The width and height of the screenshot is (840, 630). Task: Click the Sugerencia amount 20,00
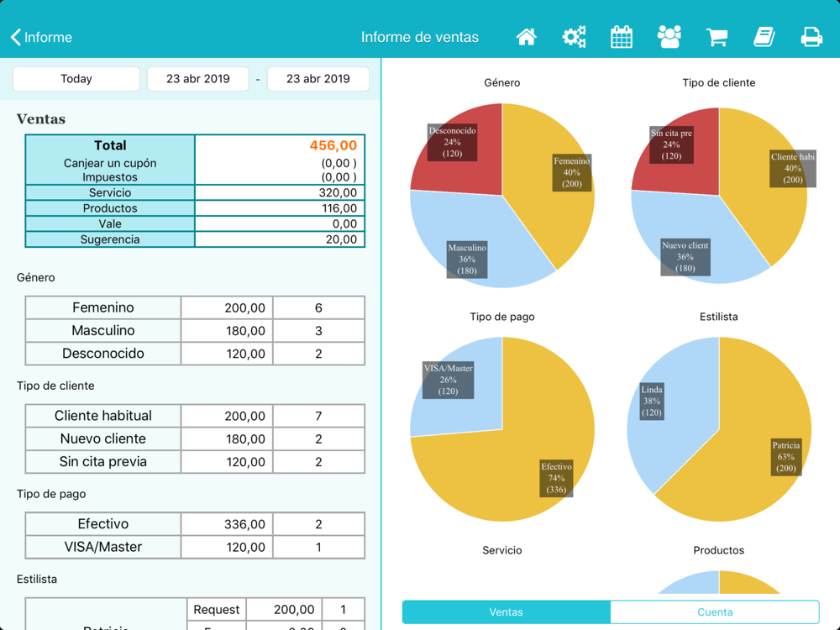click(x=341, y=239)
